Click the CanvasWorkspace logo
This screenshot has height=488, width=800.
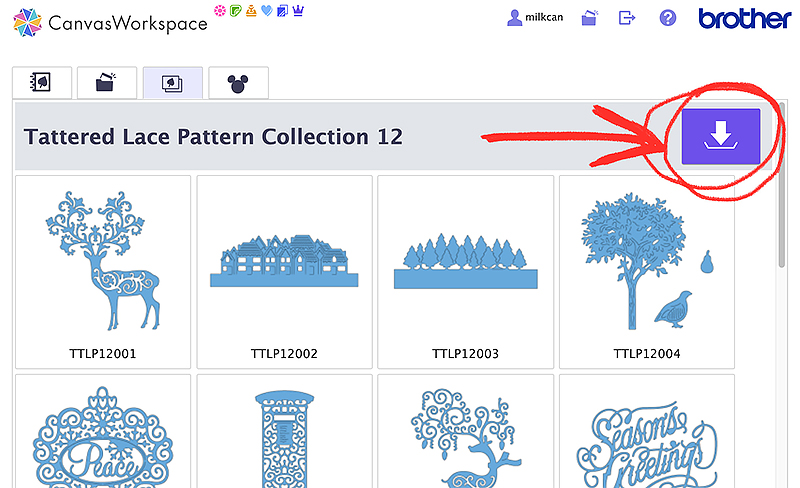[x=110, y=21]
